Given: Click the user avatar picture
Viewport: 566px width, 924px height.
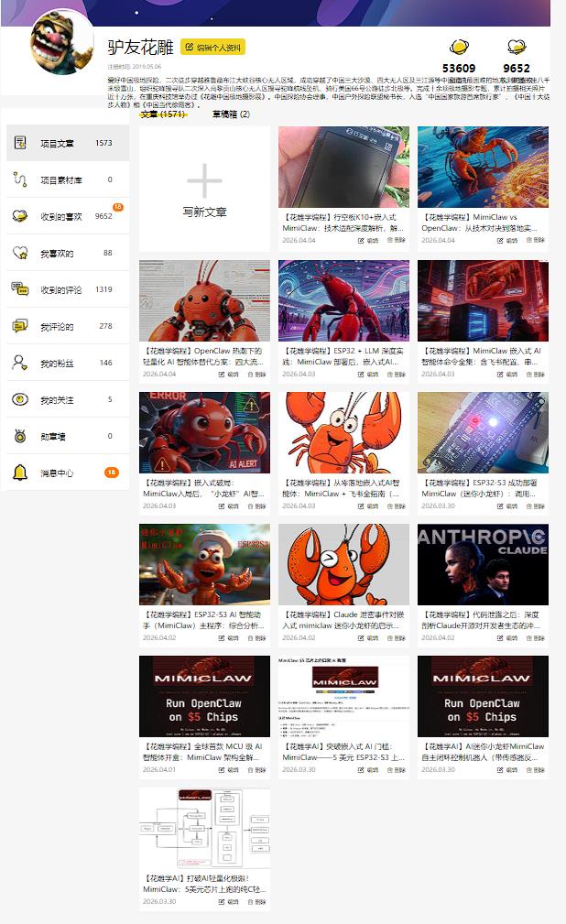Looking at the screenshot, I should [x=61, y=42].
